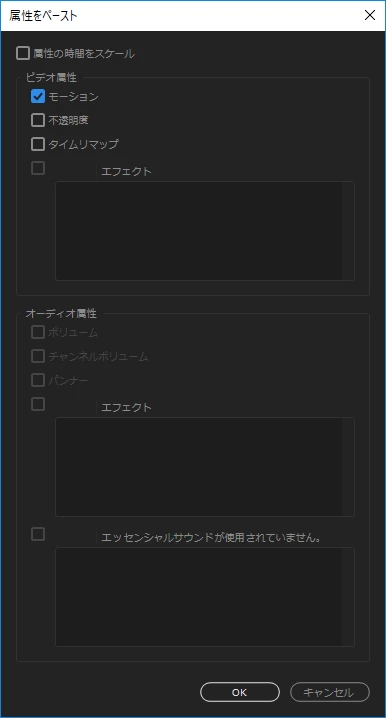Screen dimensions: 386x718
Task: Close the 属性をペースト dialog
Action: pos(370,15)
